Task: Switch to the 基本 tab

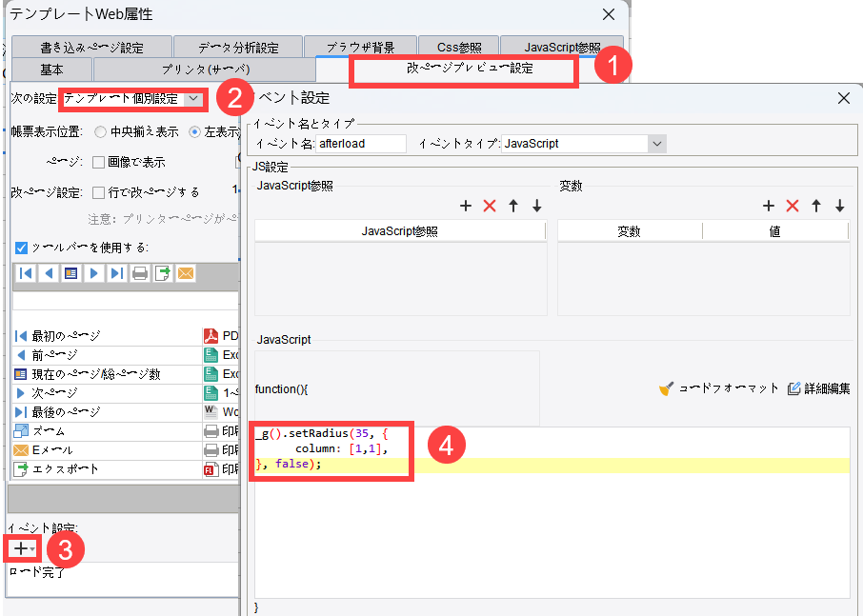Action: pos(51,70)
